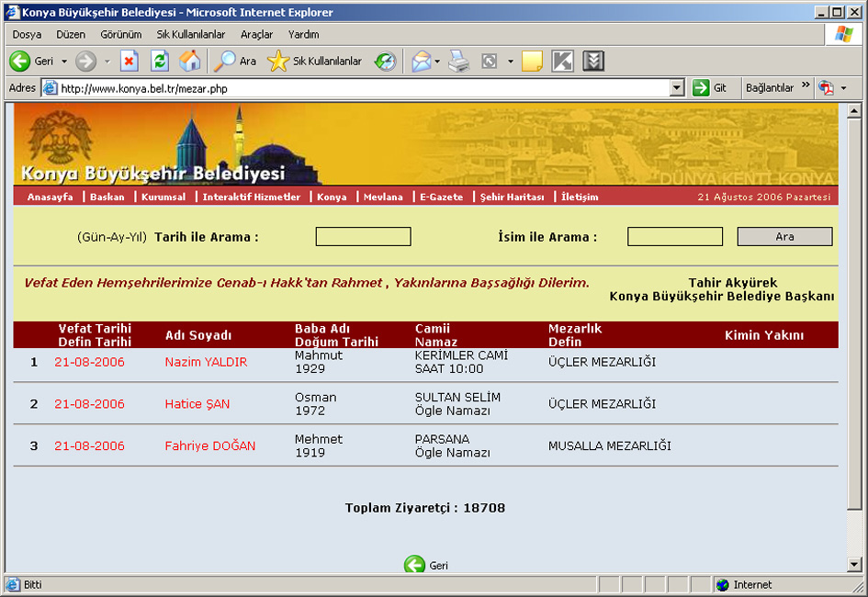Click the Ara search button

pos(784,237)
